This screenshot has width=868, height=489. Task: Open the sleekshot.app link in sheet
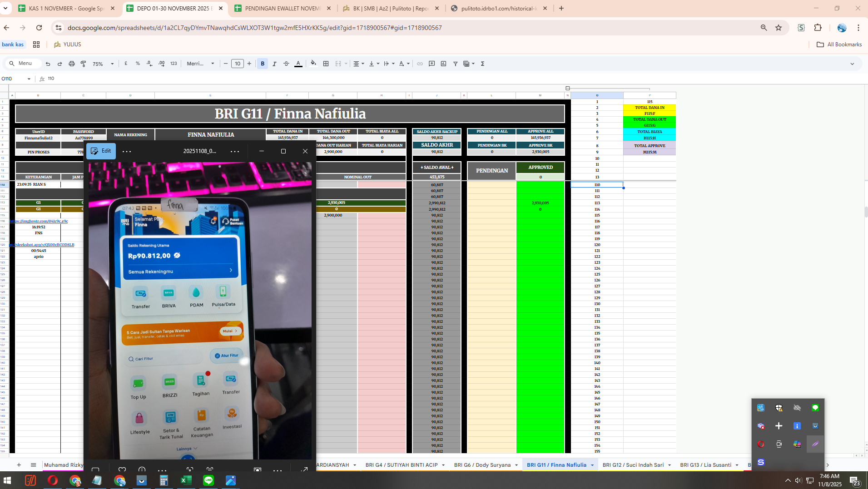coord(42,245)
